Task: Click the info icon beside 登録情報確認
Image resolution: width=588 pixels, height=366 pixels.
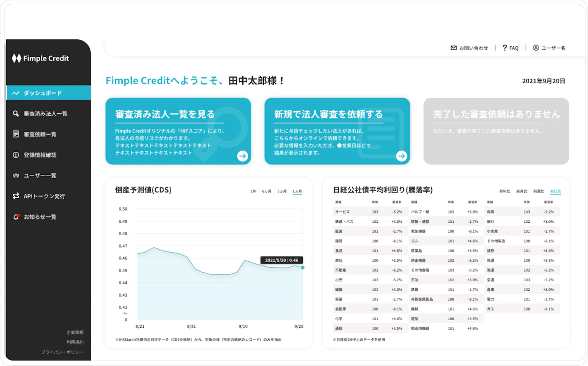Action: (16, 155)
